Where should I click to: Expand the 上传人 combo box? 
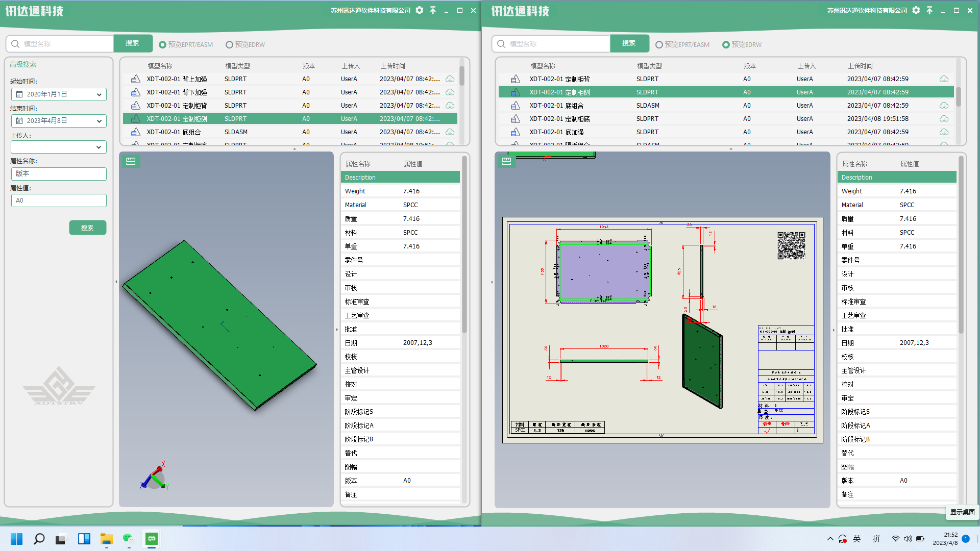pos(99,147)
